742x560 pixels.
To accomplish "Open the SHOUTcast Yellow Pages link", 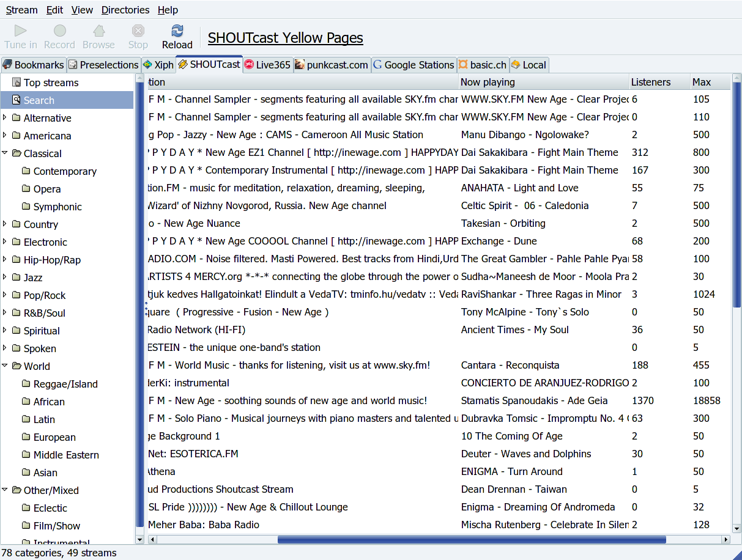I will point(286,38).
